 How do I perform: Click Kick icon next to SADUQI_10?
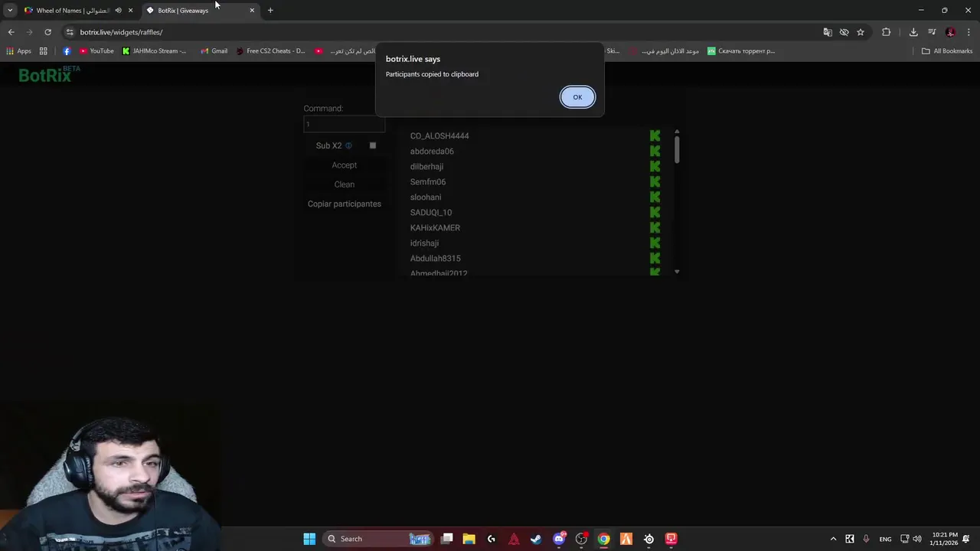[655, 213]
